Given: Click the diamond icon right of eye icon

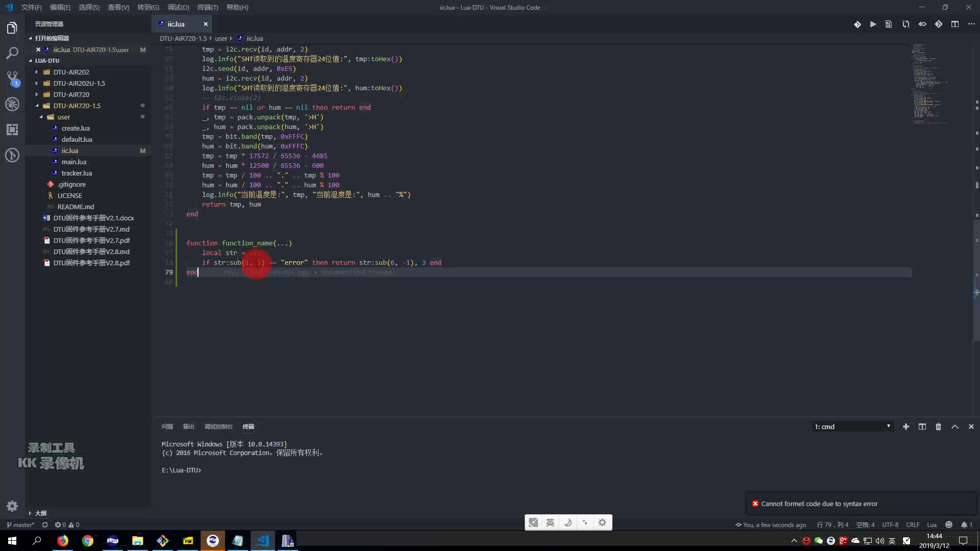Looking at the screenshot, I should (x=939, y=24).
